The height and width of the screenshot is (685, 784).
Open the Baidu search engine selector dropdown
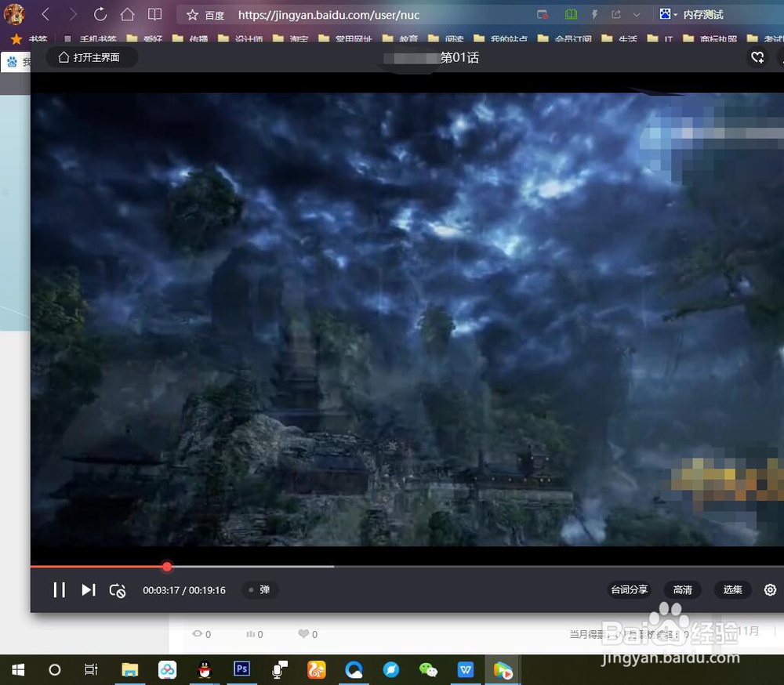(668, 15)
